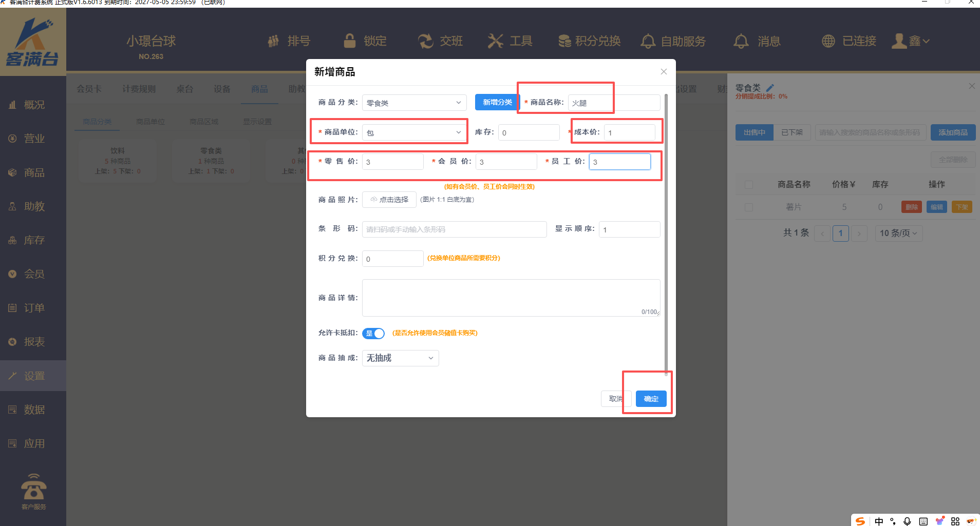
Task: Click the 自助服务 bell icon
Action: tap(648, 41)
